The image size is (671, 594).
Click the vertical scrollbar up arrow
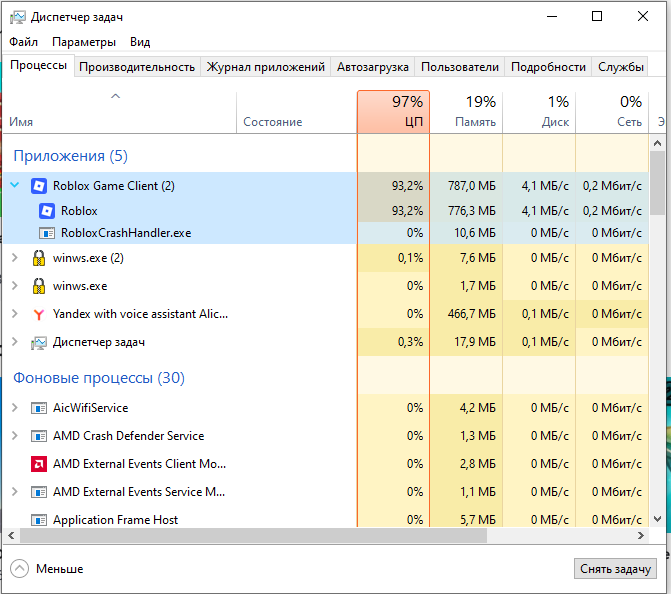click(657, 143)
